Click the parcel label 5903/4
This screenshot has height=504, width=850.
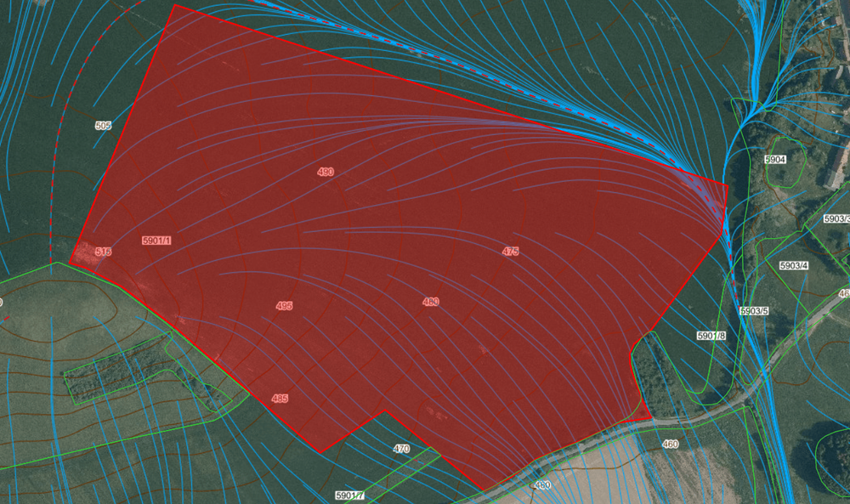pyautogui.click(x=794, y=265)
